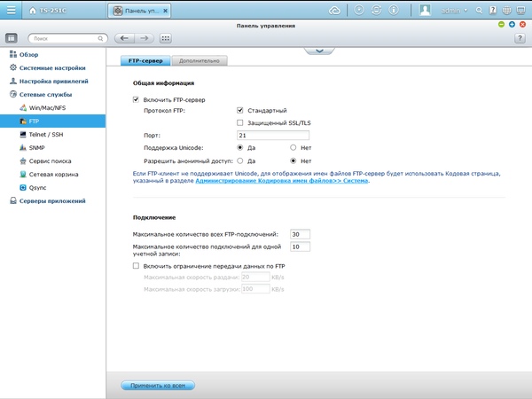Image resolution: width=532 pixels, height=399 pixels.
Task: Open the top bar search magnifier
Action: click(479, 11)
